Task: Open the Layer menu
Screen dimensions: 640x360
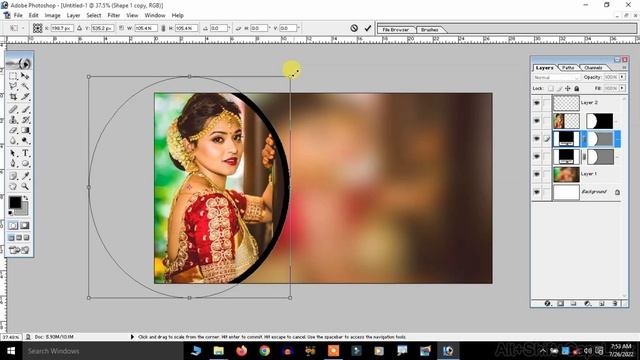Action: pos(73,15)
